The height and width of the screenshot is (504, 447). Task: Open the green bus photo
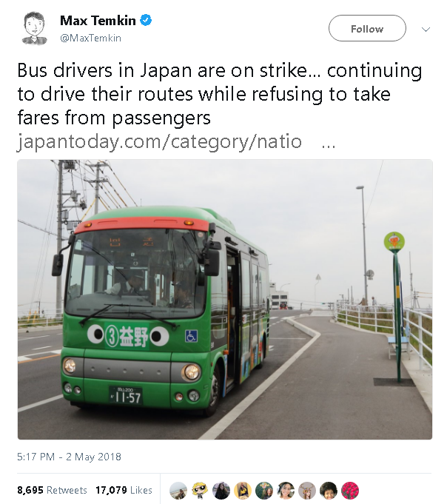tap(225, 299)
